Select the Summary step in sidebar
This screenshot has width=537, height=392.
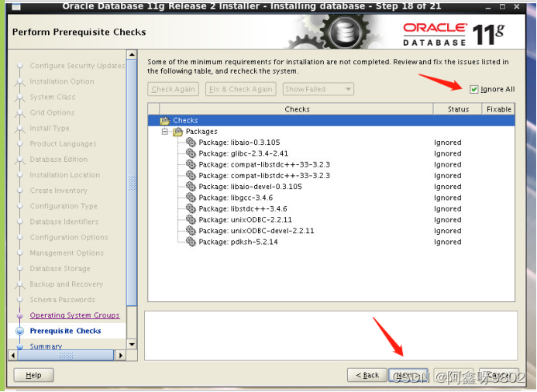click(46, 346)
